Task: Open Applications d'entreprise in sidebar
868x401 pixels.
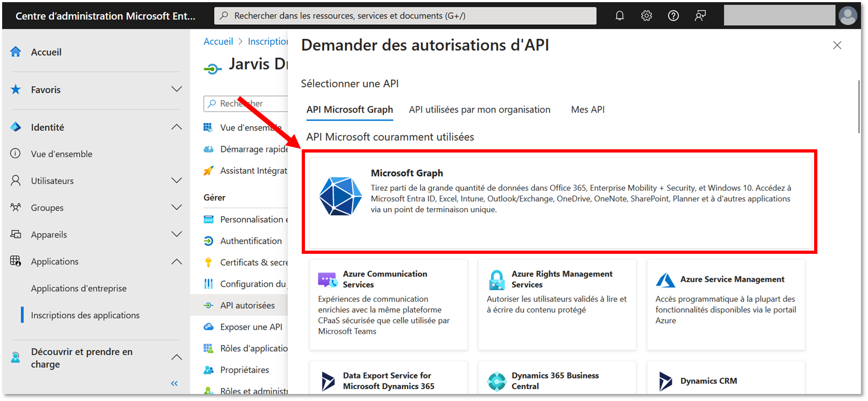Action: point(79,288)
